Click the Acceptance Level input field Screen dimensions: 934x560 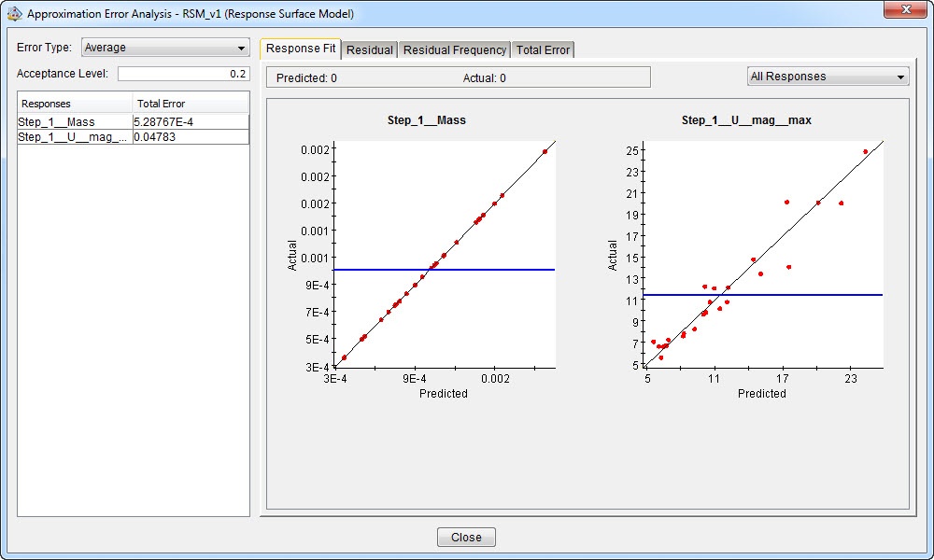pyautogui.click(x=183, y=74)
